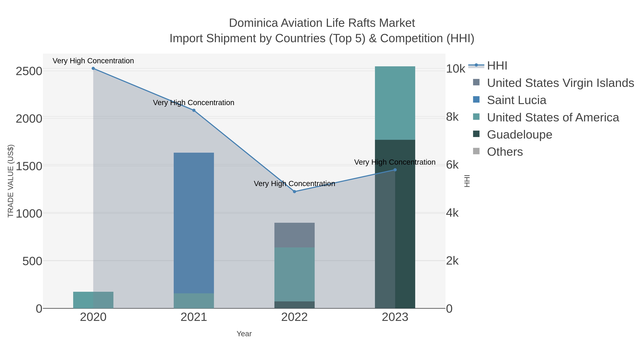Click the 2021 Saint Lucia bar segment
The height and width of the screenshot is (362, 644).
click(194, 223)
